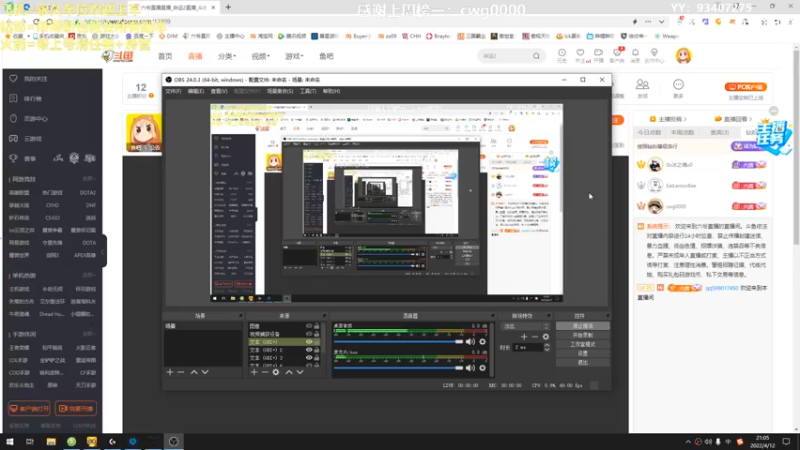
Task: Open the history clock icon in Douyu header
Action: click(562, 53)
